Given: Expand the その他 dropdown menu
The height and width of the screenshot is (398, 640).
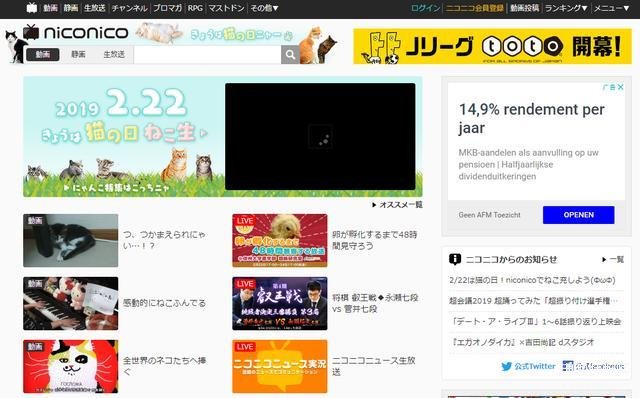Looking at the screenshot, I should click(x=264, y=8).
